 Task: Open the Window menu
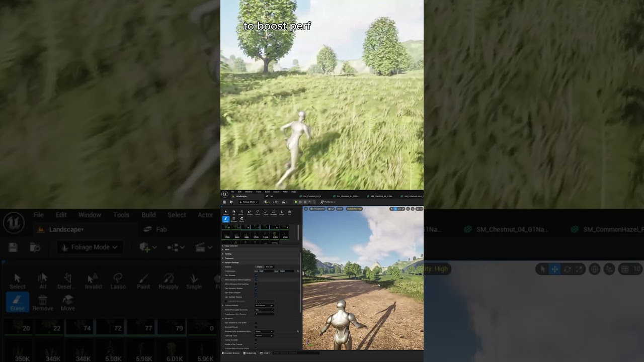249,192
